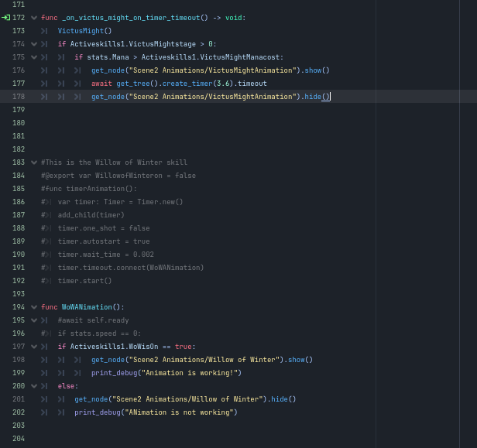Click the string "Animation is working!"

[190, 373]
